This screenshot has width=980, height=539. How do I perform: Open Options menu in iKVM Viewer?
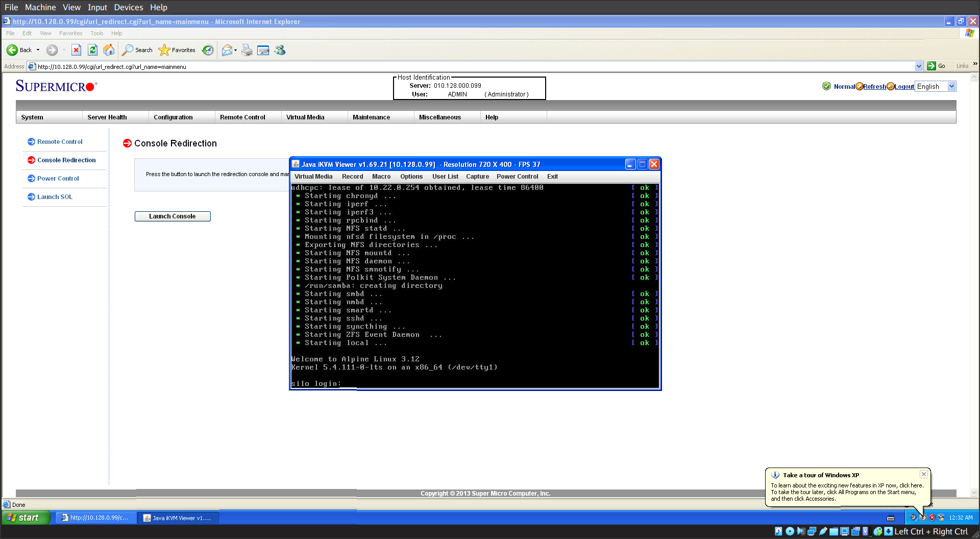[x=411, y=176]
